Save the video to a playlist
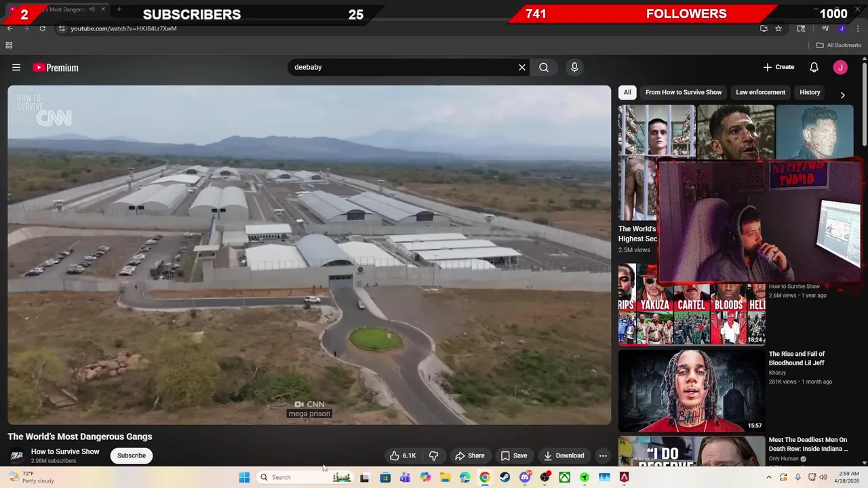Image resolution: width=868 pixels, height=488 pixels. coord(513,455)
